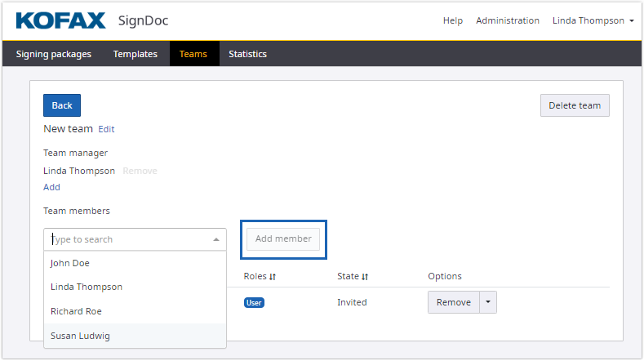Click Add link under Team manager

pos(51,187)
